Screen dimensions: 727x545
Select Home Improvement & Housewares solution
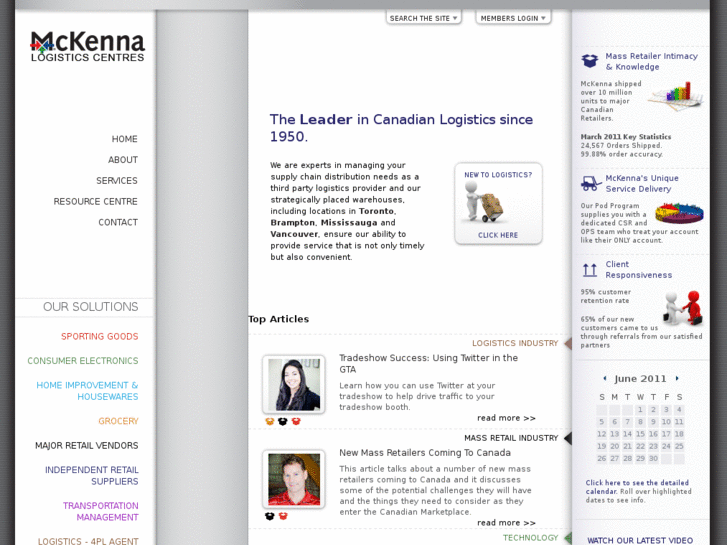(87, 391)
